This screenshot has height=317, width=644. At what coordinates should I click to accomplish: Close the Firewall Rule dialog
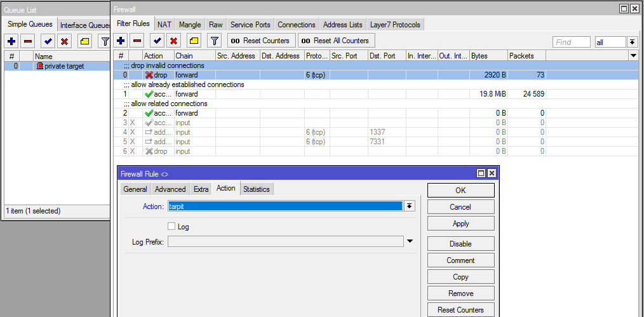click(492, 173)
